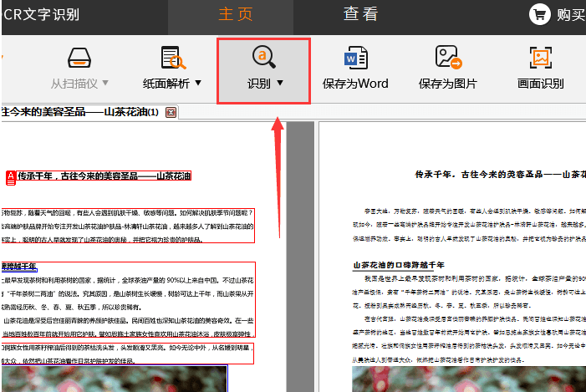
Task: Expand the 识别 dropdown arrow
Action: pos(280,83)
